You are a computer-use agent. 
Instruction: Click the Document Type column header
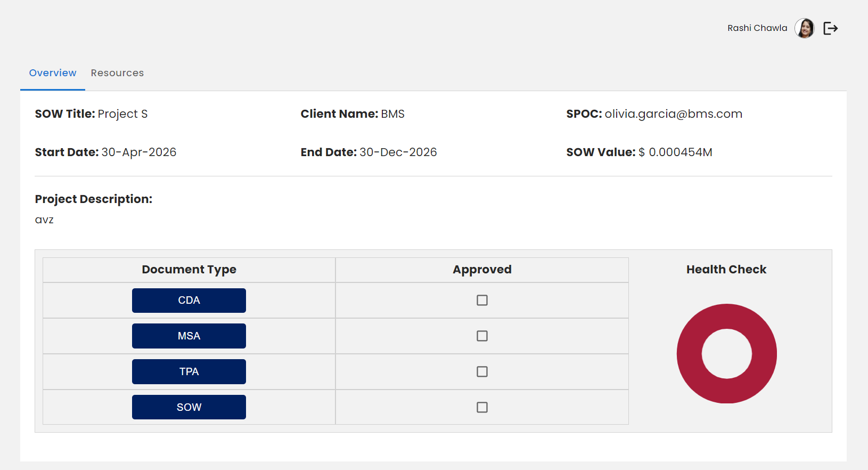[189, 270]
